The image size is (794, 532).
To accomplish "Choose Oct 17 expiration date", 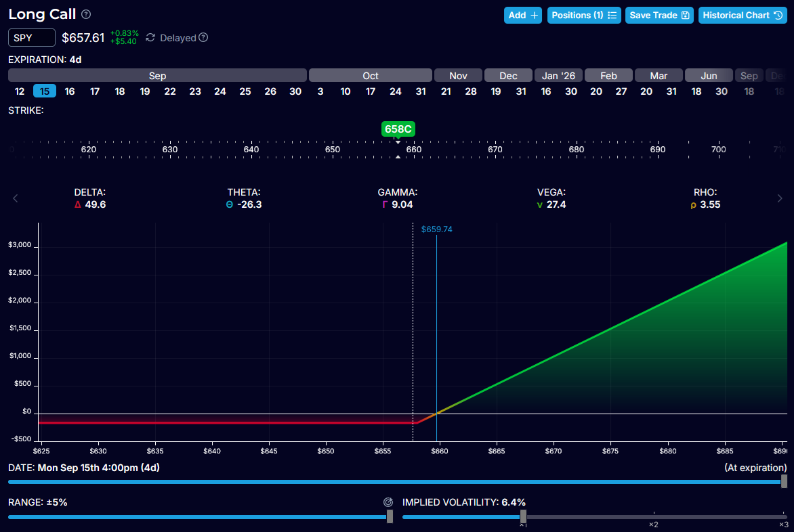I will tap(370, 91).
